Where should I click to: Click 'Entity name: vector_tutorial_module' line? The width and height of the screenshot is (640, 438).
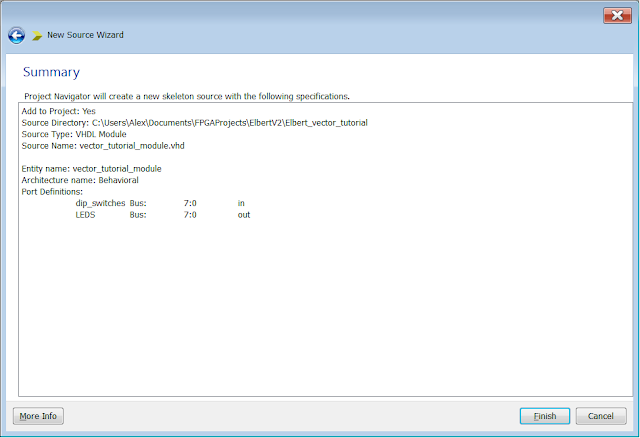click(91, 169)
